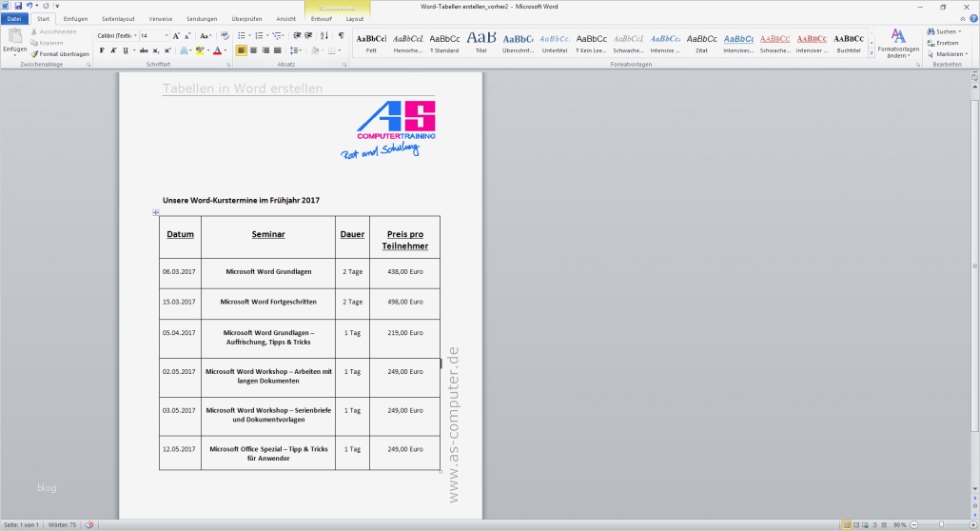Click Format übertragen paintbrush
The image size is (980, 531).
pos(60,54)
